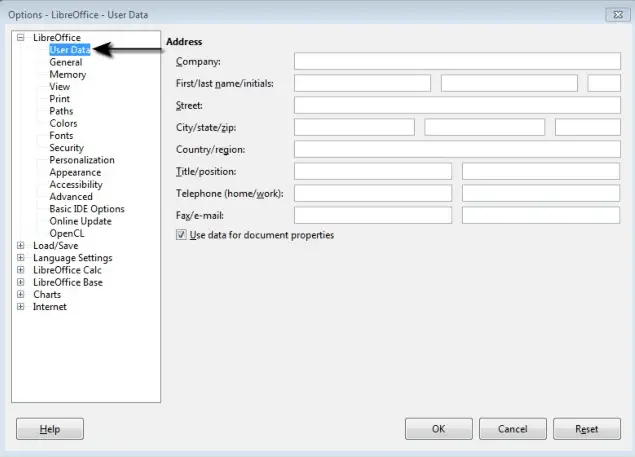Select the Load/Save entry label

click(x=55, y=246)
